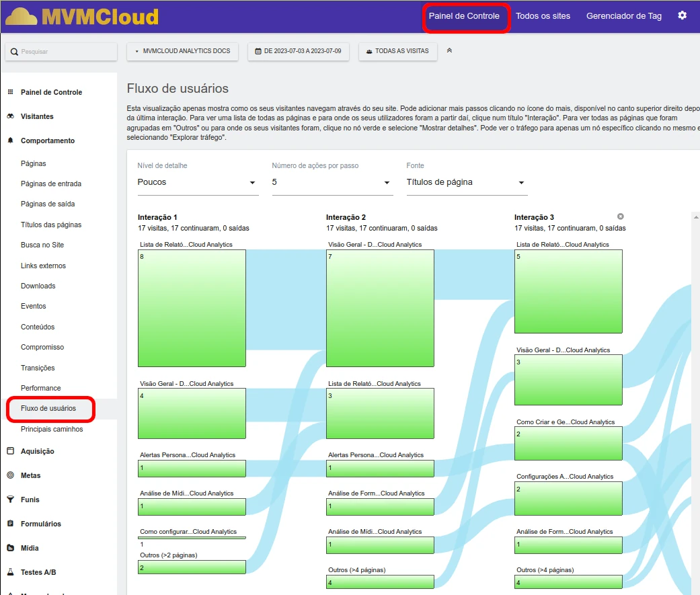
Task: Remove Interação 3 with its close icon
Action: click(620, 216)
